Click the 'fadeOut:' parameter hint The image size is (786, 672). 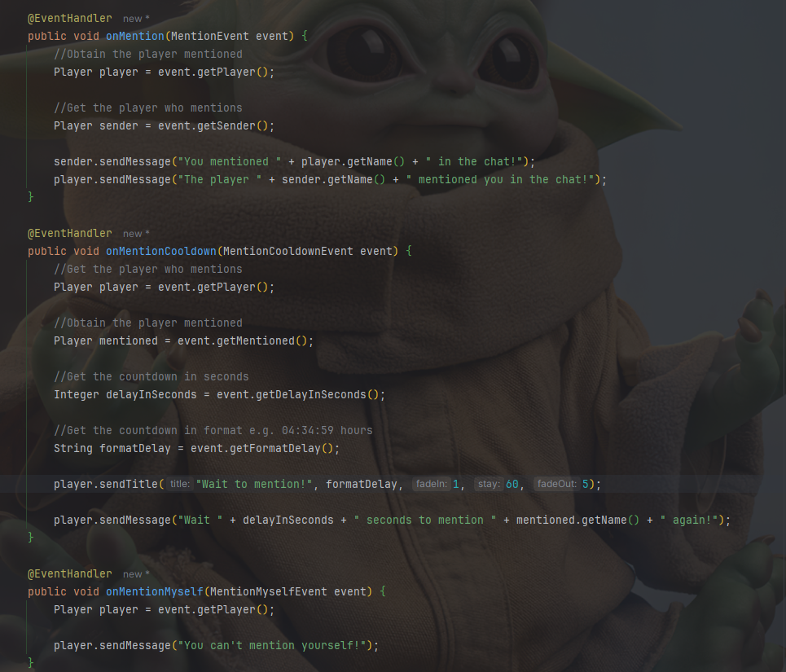coord(556,484)
